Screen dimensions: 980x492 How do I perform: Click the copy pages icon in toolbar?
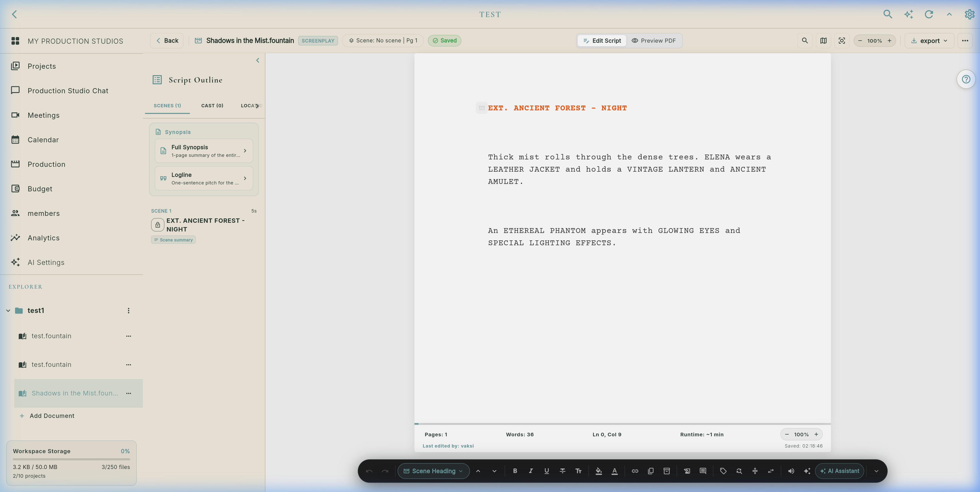pos(651,471)
